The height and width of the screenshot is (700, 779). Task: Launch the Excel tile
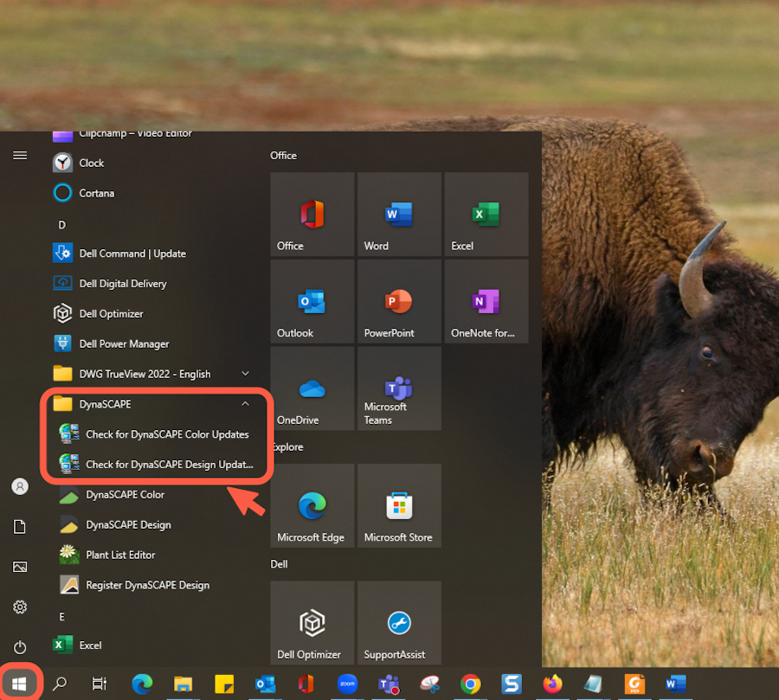(486, 214)
